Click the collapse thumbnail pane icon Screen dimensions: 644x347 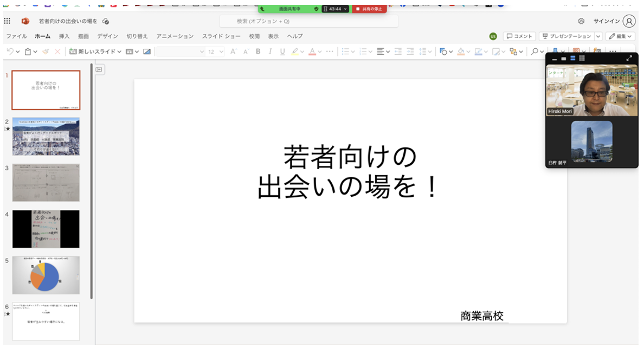click(99, 69)
